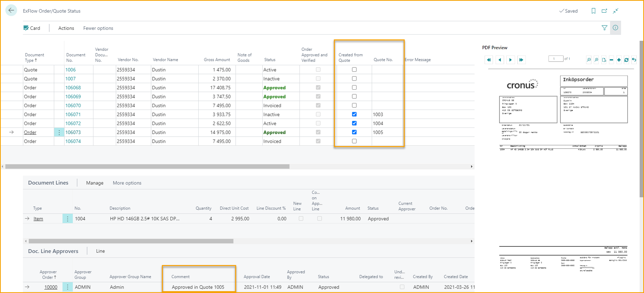Click the Inköpsorder PDF preview page
This screenshot has height=293, width=644.
pos(563,172)
